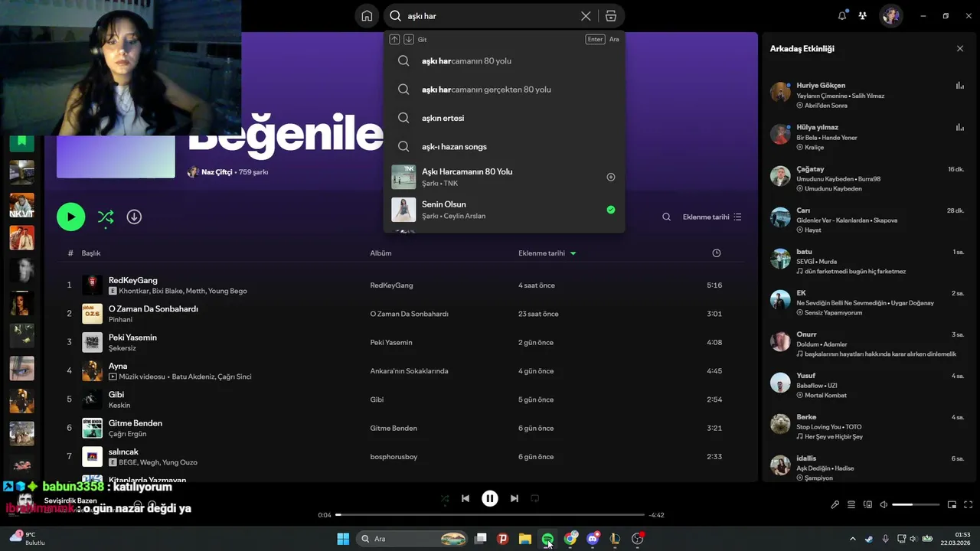Skip to the next track
This screenshot has width=980, height=551.
coord(514,498)
